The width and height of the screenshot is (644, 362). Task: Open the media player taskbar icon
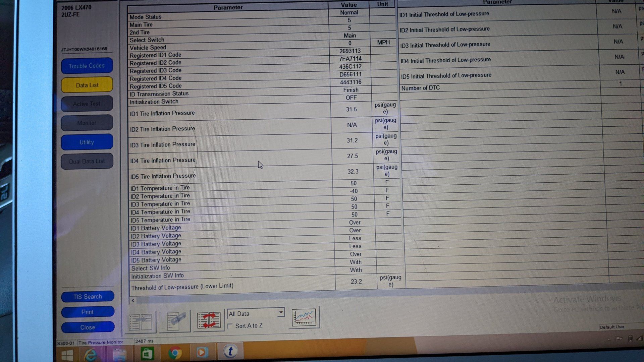[x=202, y=352]
